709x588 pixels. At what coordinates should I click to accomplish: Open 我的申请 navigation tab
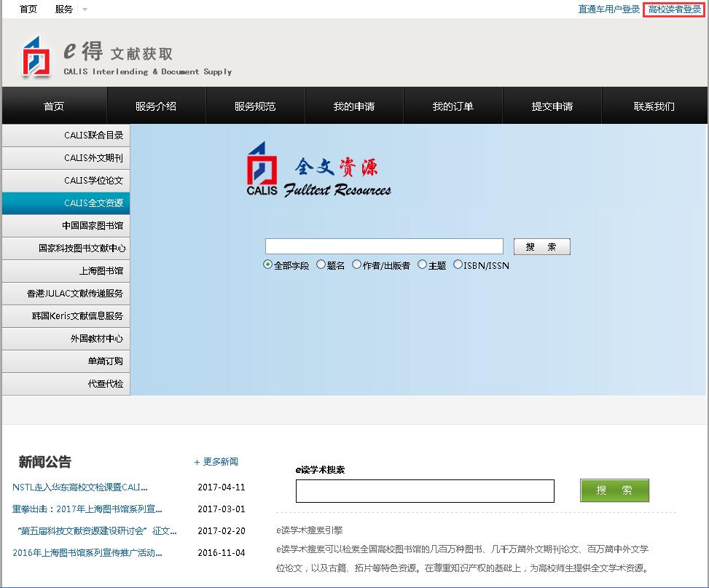point(354,106)
